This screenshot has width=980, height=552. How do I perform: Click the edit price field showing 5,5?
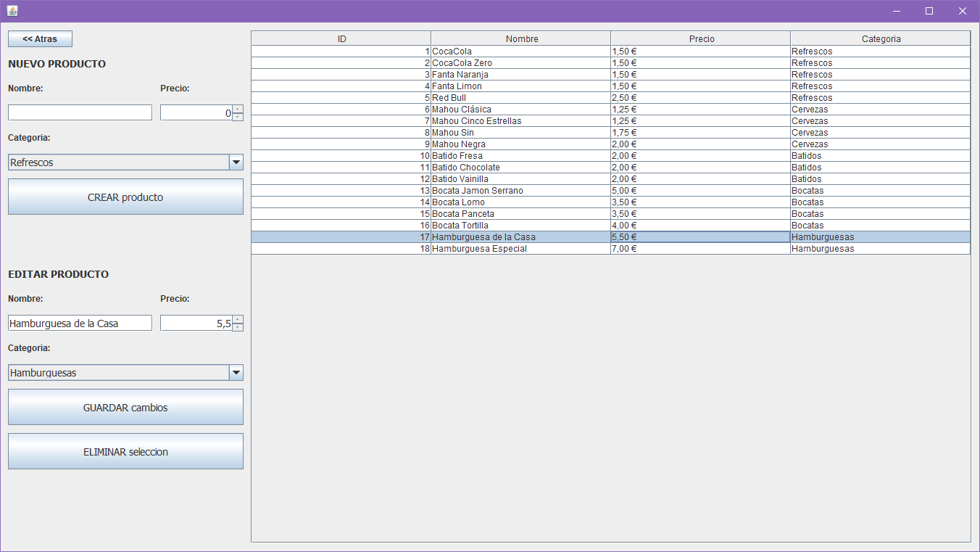(196, 323)
